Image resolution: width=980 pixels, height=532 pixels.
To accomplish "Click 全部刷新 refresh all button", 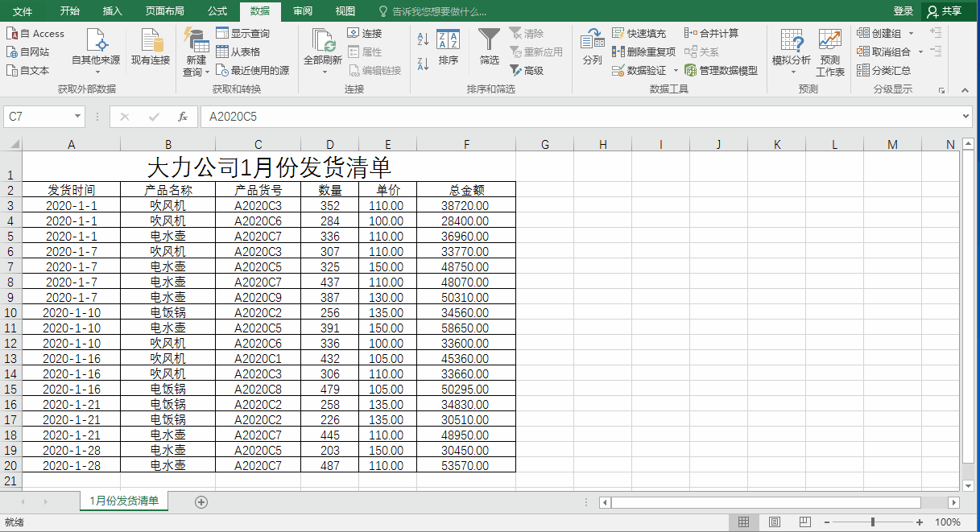I will pos(323,52).
